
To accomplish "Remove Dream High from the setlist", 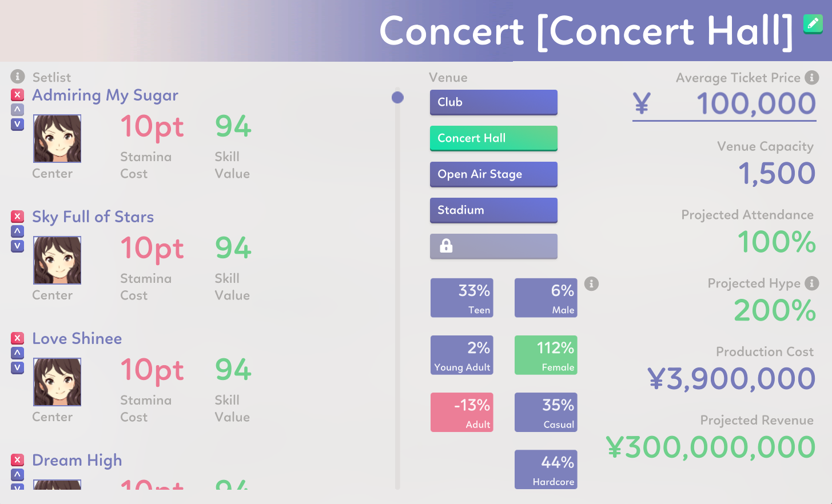I will point(18,460).
